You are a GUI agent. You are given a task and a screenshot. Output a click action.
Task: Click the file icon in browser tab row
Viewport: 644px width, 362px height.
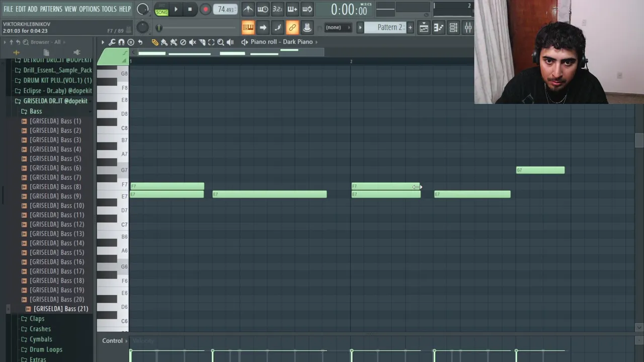point(46,52)
